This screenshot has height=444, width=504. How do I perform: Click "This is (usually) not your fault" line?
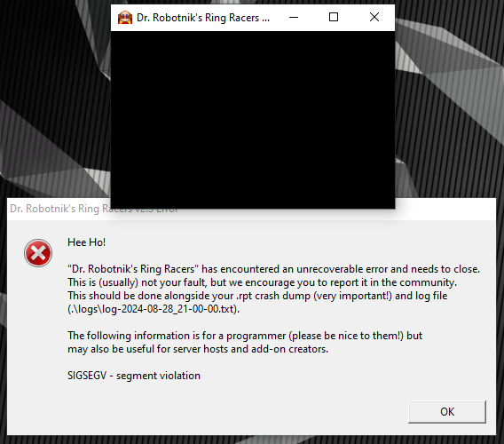pyautogui.click(x=262, y=282)
